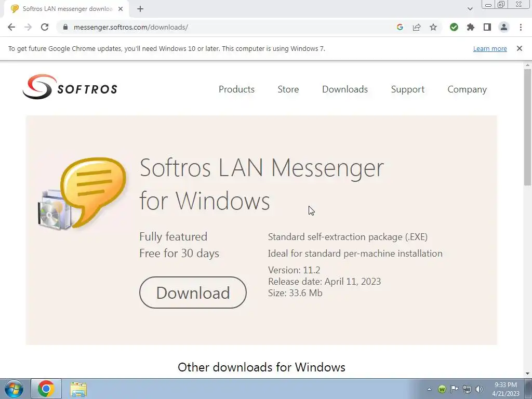Click the 'Free for 30 days' text
The width and height of the screenshot is (532, 399).
tap(179, 254)
